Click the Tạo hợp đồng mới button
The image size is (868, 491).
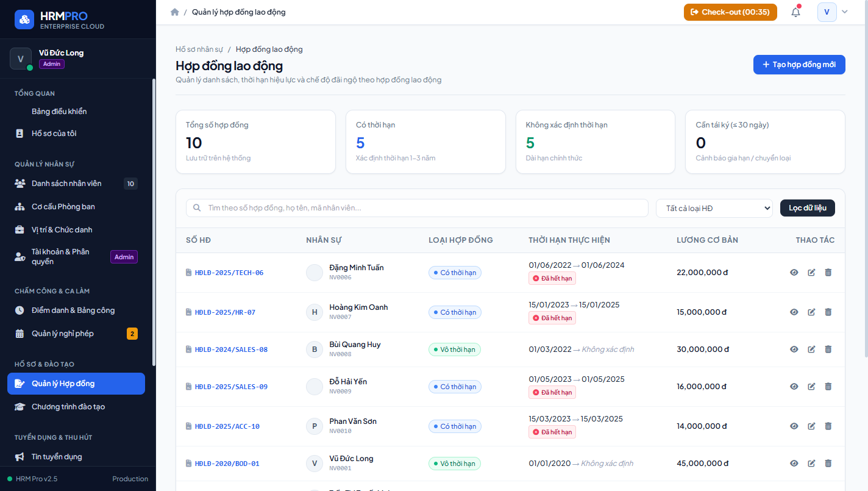click(799, 65)
